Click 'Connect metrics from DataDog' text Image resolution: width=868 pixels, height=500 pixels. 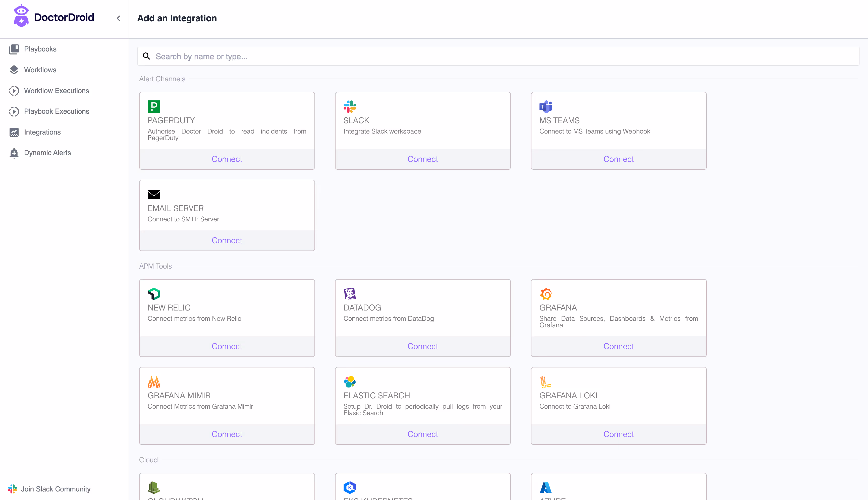click(389, 318)
